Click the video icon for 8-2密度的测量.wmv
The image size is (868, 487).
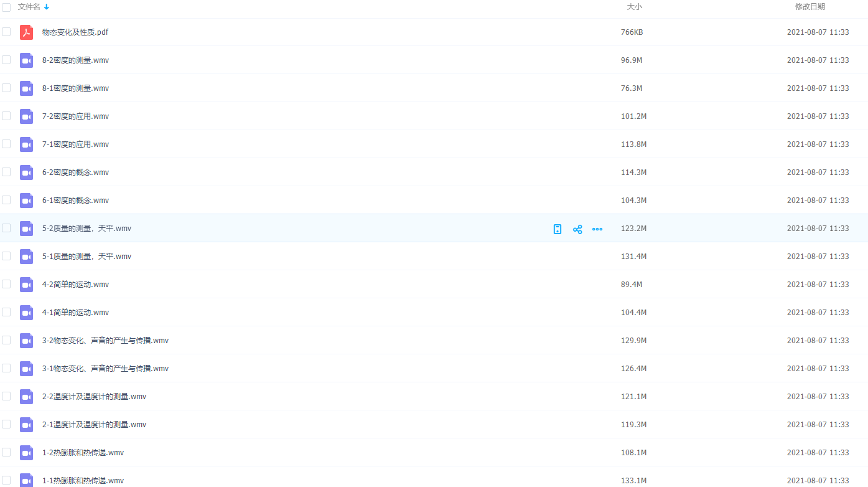coord(26,60)
